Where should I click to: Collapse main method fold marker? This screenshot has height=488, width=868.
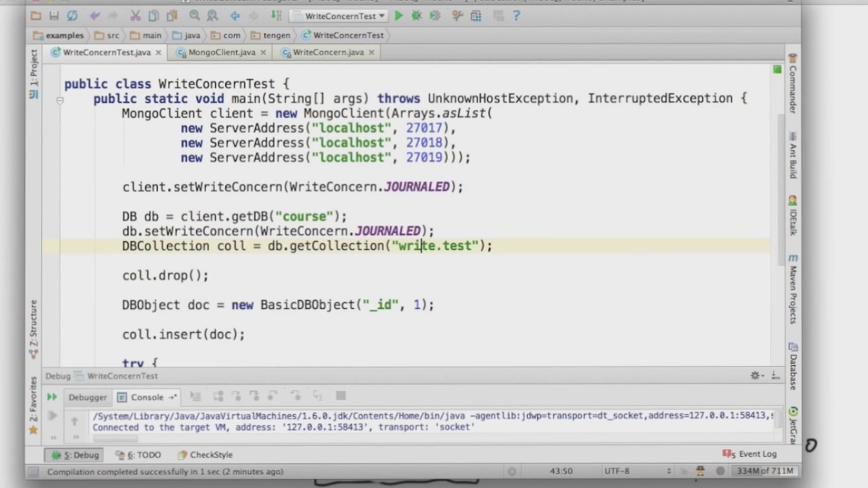point(60,100)
